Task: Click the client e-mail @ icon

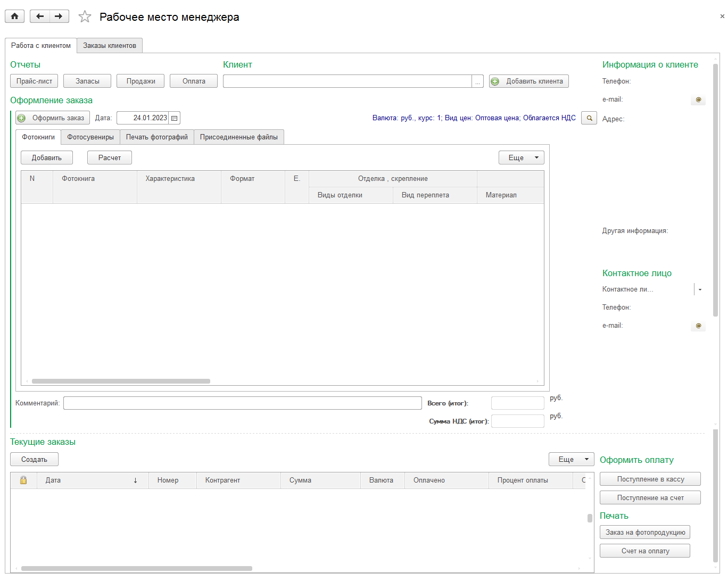Action: pyautogui.click(x=698, y=99)
